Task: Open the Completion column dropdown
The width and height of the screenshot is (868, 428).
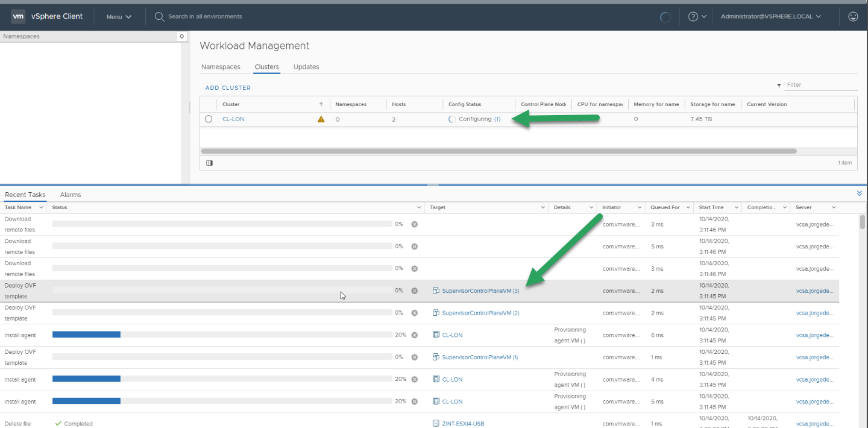Action: pyautogui.click(x=785, y=207)
